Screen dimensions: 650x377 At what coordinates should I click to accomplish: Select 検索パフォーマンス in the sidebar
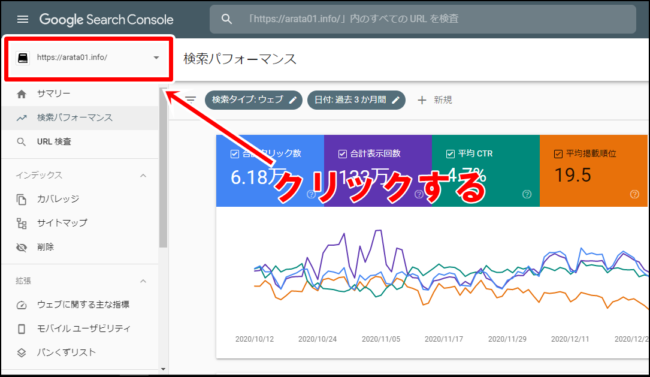pyautogui.click(x=80, y=118)
